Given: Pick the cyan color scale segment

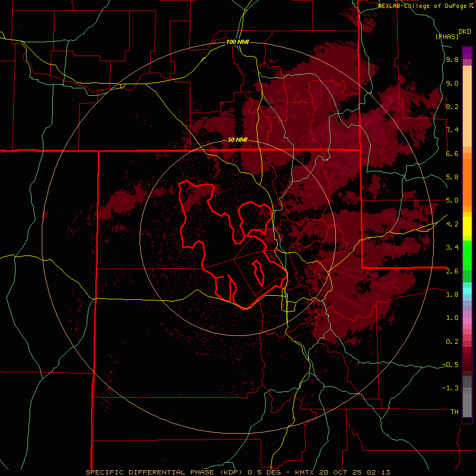Looking at the screenshot, I should 467,291.
